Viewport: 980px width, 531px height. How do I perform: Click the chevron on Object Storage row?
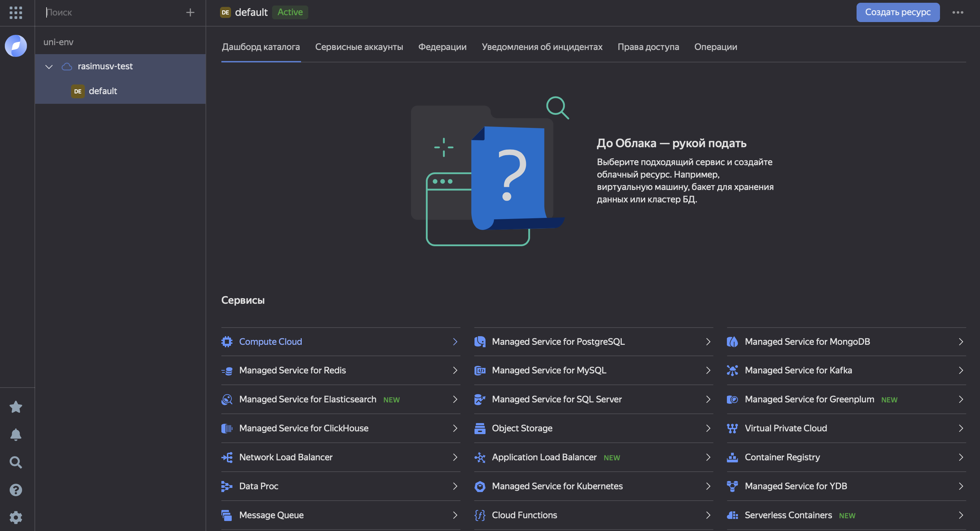click(x=708, y=428)
